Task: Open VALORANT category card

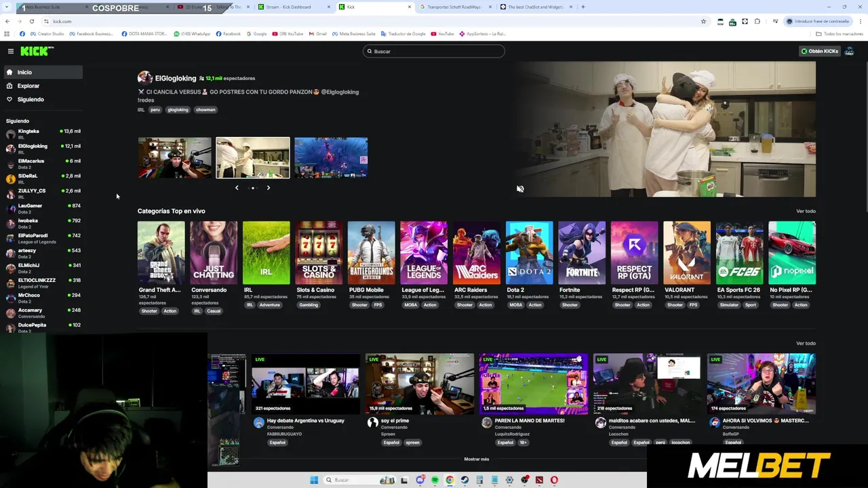Action: pyautogui.click(x=687, y=253)
